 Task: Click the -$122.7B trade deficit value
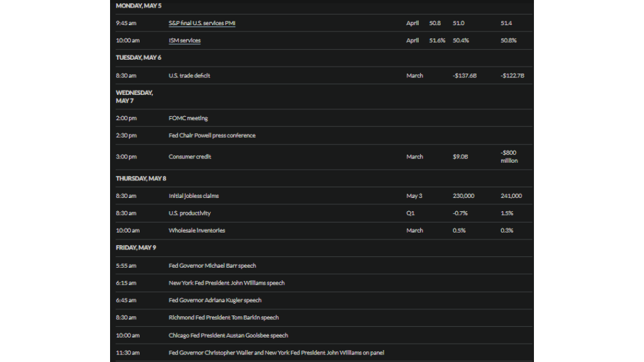click(x=512, y=75)
